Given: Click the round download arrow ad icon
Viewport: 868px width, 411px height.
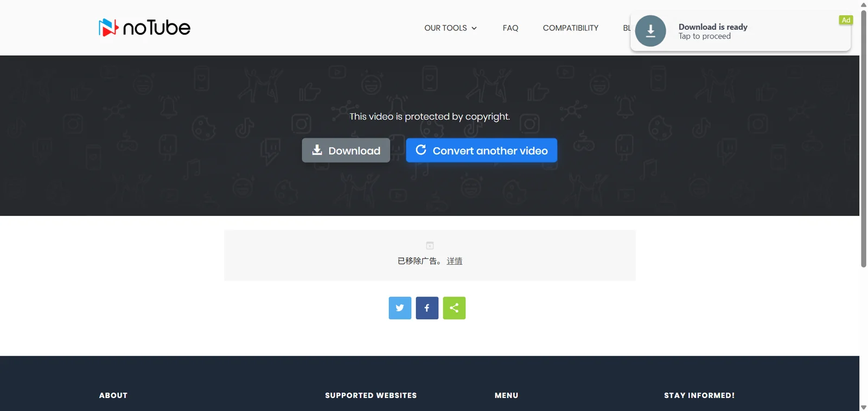Looking at the screenshot, I should pyautogui.click(x=650, y=31).
